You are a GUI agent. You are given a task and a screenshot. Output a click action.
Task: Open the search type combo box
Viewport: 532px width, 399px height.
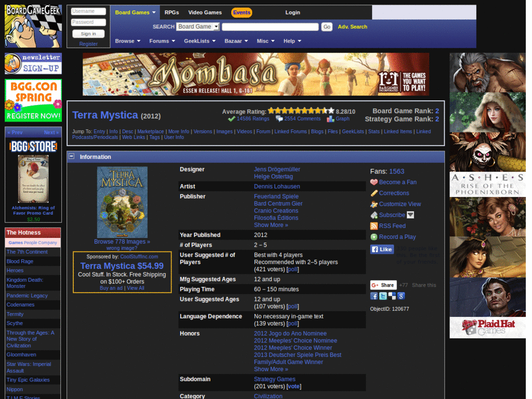point(198,26)
